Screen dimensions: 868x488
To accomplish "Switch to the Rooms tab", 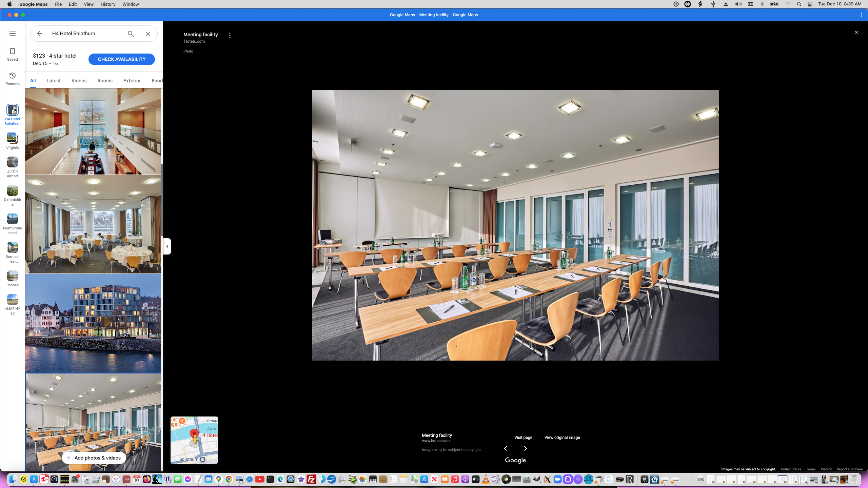I will [104, 81].
